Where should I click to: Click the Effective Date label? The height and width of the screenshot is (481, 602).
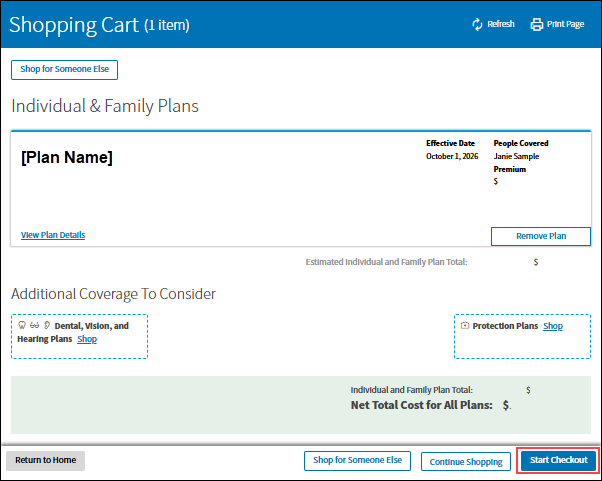click(x=450, y=143)
